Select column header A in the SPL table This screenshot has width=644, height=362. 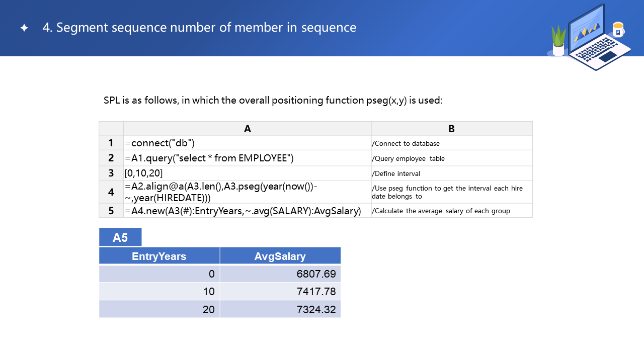pos(247,129)
